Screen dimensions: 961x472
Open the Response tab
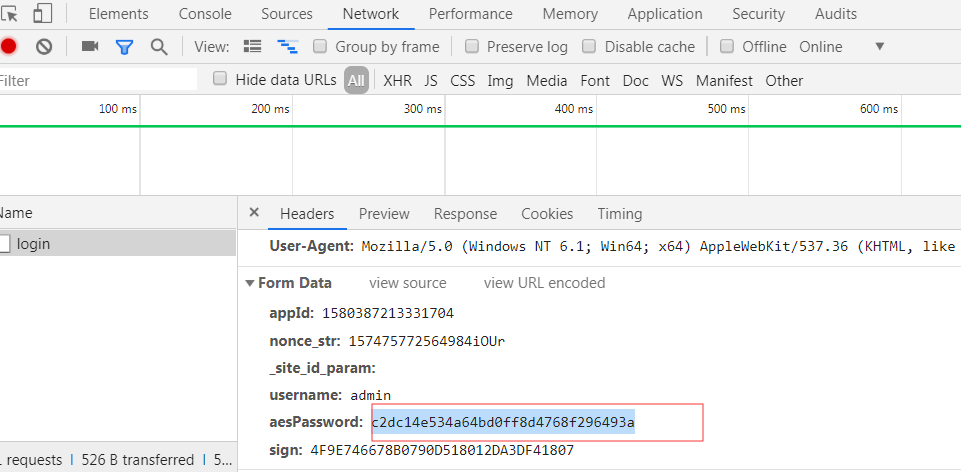point(465,214)
